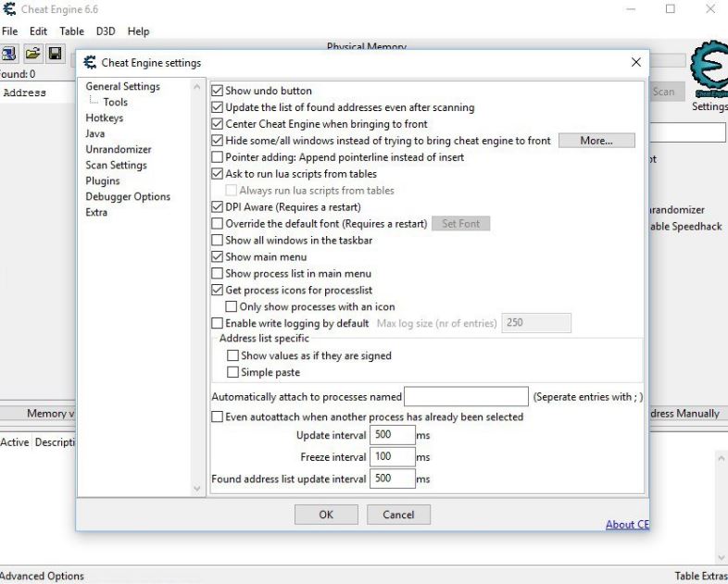Toggle Hide some/all windows checkbox
728x584 pixels.
(218, 140)
